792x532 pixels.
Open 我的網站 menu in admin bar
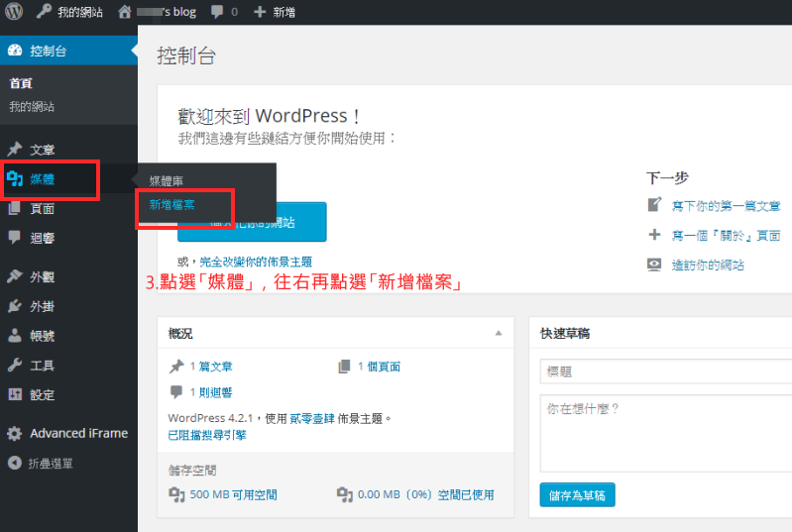click(x=80, y=12)
